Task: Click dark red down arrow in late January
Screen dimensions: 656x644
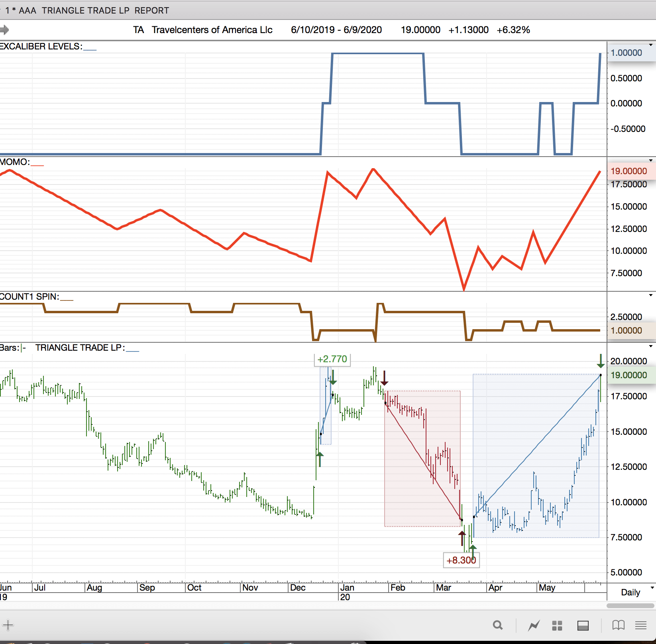Action: [384, 378]
